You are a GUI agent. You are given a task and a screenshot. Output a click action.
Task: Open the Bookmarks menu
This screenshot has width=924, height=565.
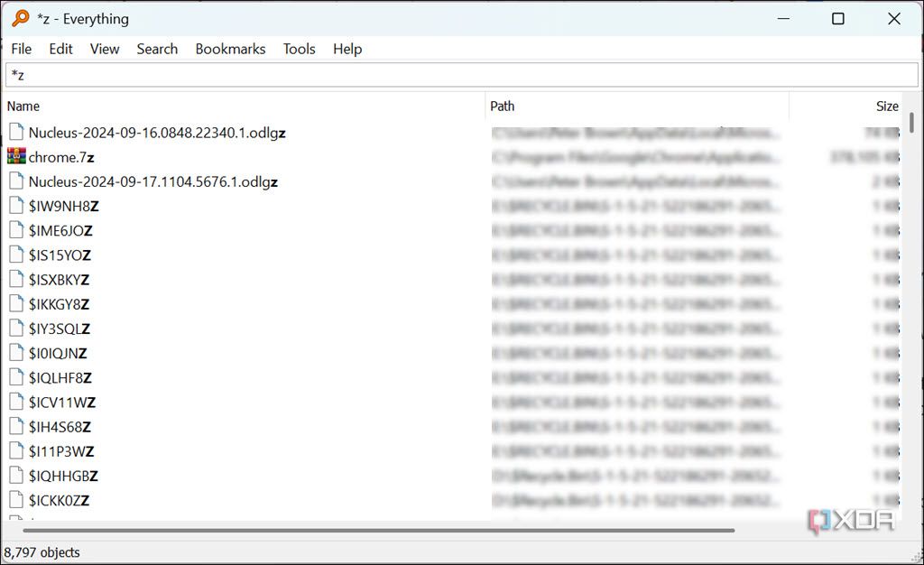pyautogui.click(x=230, y=49)
